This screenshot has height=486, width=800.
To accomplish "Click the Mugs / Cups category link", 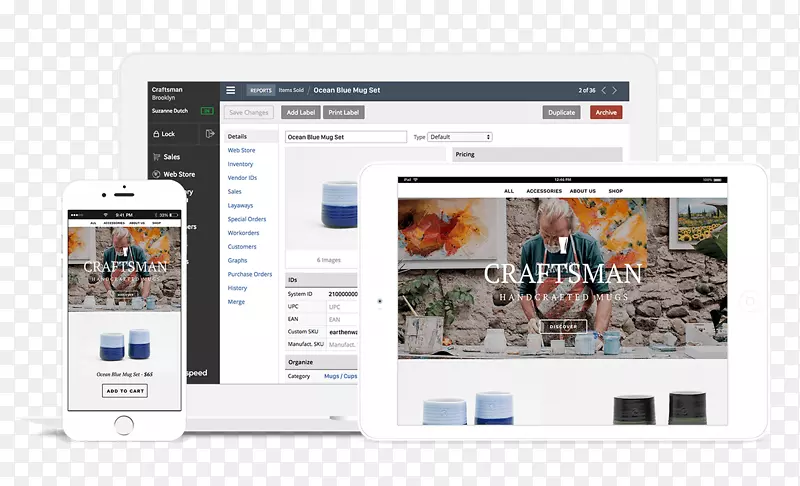I will coord(340,376).
